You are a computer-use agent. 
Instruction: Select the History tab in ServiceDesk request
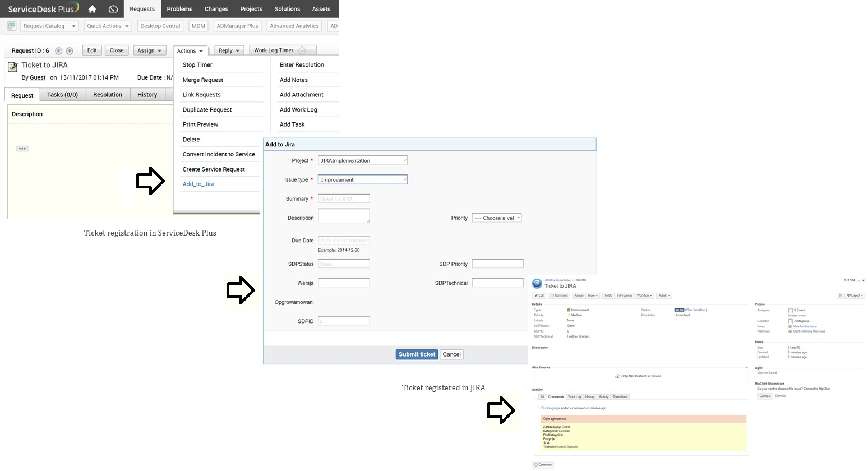coord(147,95)
